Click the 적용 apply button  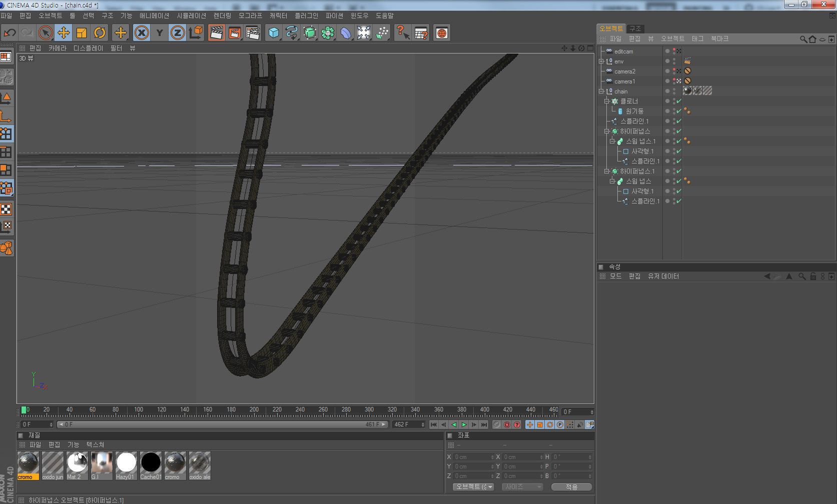click(x=571, y=486)
